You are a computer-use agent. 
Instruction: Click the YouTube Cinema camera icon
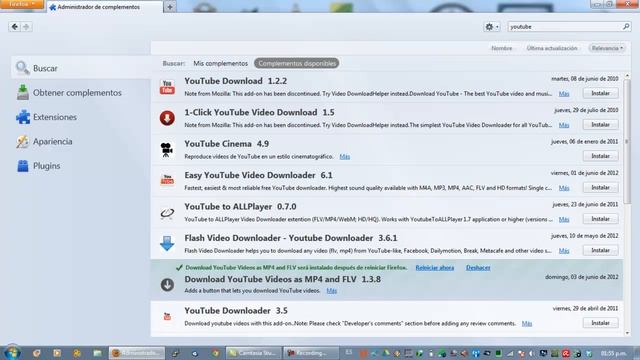click(167, 150)
